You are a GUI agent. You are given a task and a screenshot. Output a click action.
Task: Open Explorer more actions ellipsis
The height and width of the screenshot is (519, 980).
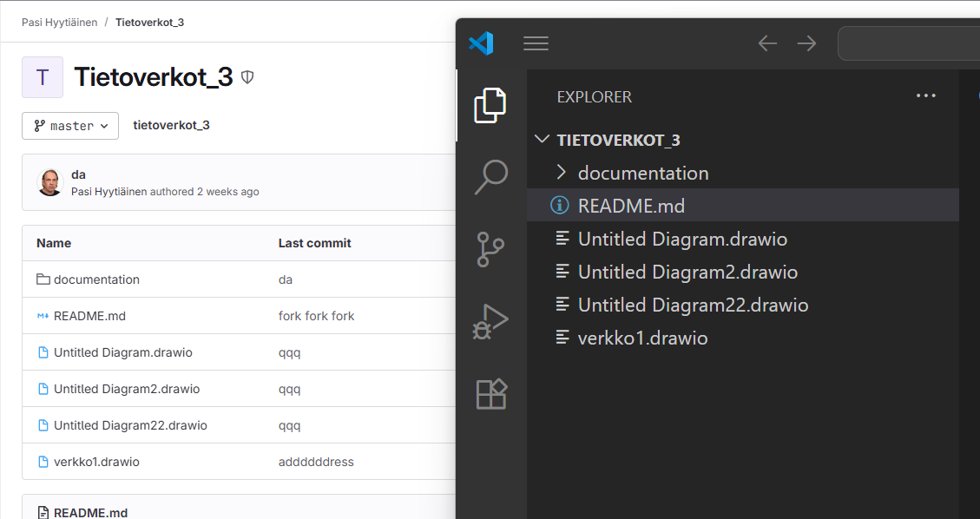[926, 96]
